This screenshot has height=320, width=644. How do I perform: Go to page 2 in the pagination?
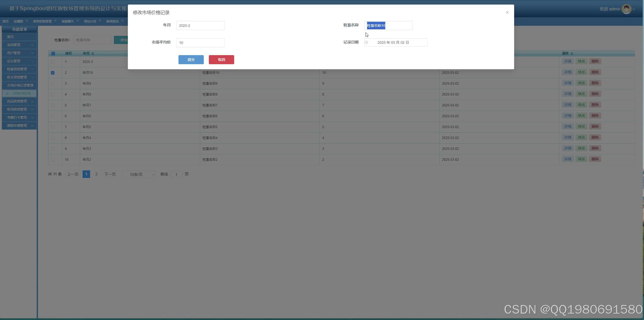[x=96, y=174]
